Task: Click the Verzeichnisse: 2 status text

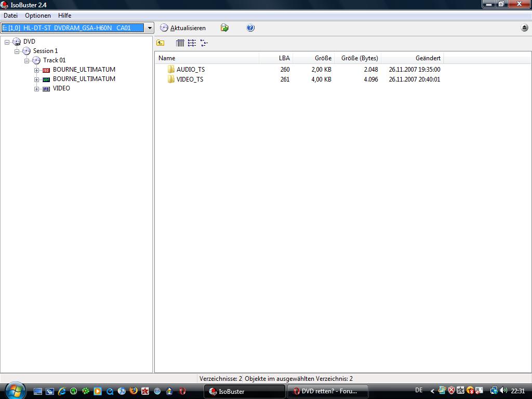Action: tap(220, 379)
